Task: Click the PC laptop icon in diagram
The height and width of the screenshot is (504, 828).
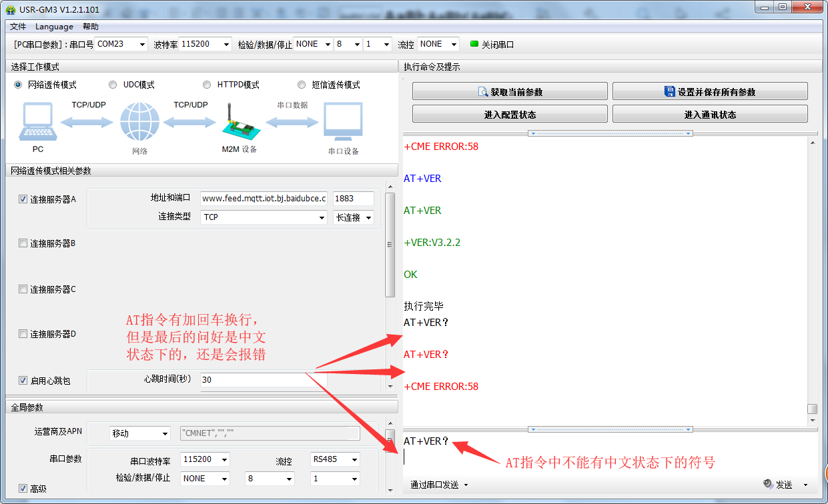Action: (x=38, y=121)
